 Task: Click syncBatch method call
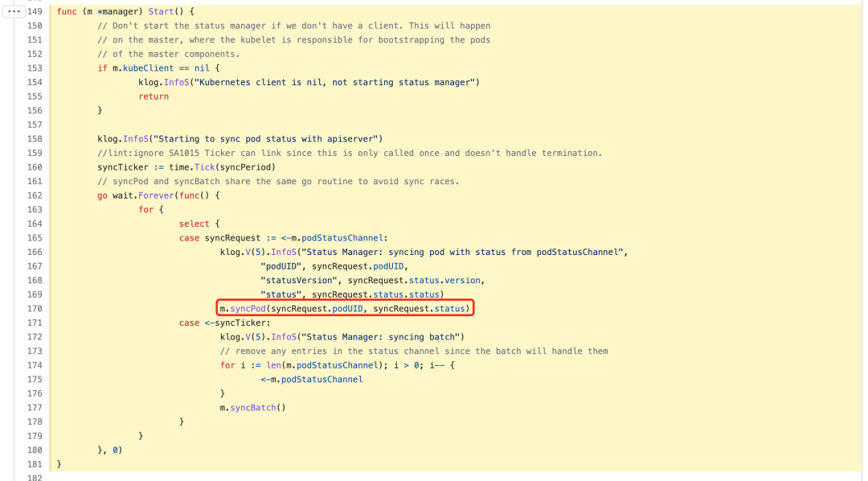(x=253, y=408)
